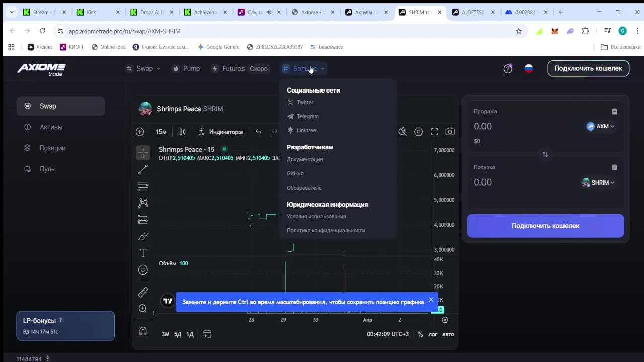This screenshot has width=644, height=362.
Task: Select the crosshair cursor tool
Action: [143, 152]
